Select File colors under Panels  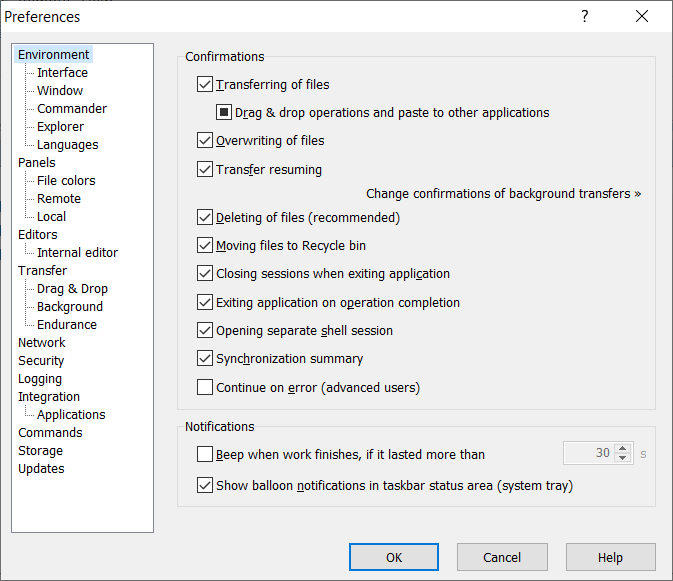click(x=66, y=181)
